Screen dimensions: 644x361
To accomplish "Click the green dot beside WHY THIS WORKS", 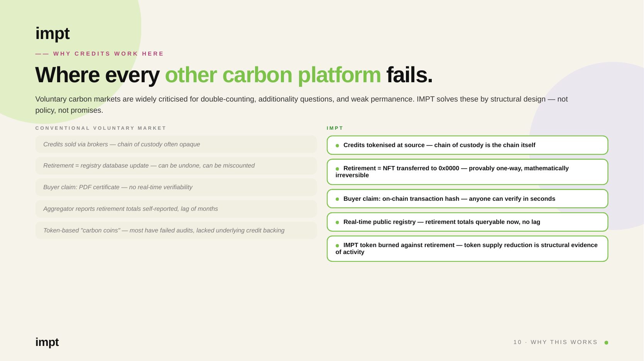I will tap(606, 342).
